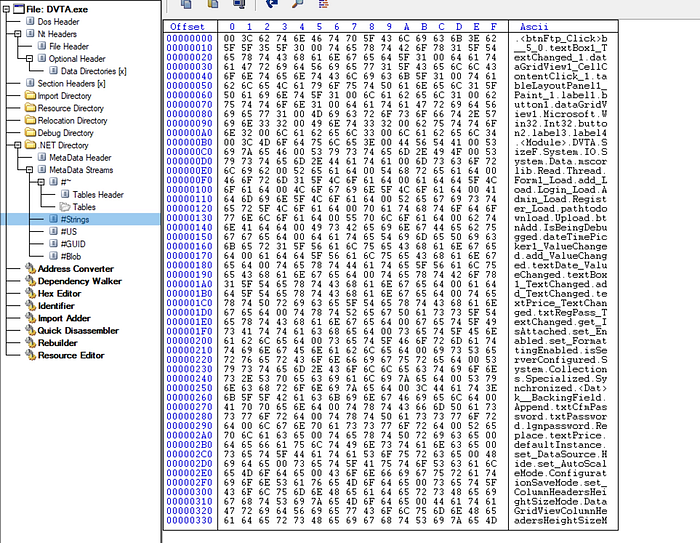Collapse the .NET Directory tree node
Screen dimensions: 700x543
[x=18, y=145]
